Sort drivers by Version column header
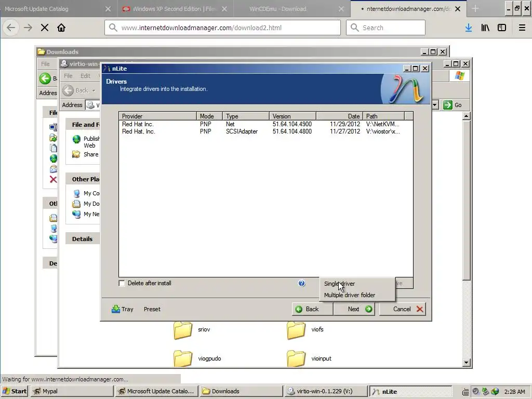Image resolution: width=532 pixels, height=399 pixels. (293, 116)
